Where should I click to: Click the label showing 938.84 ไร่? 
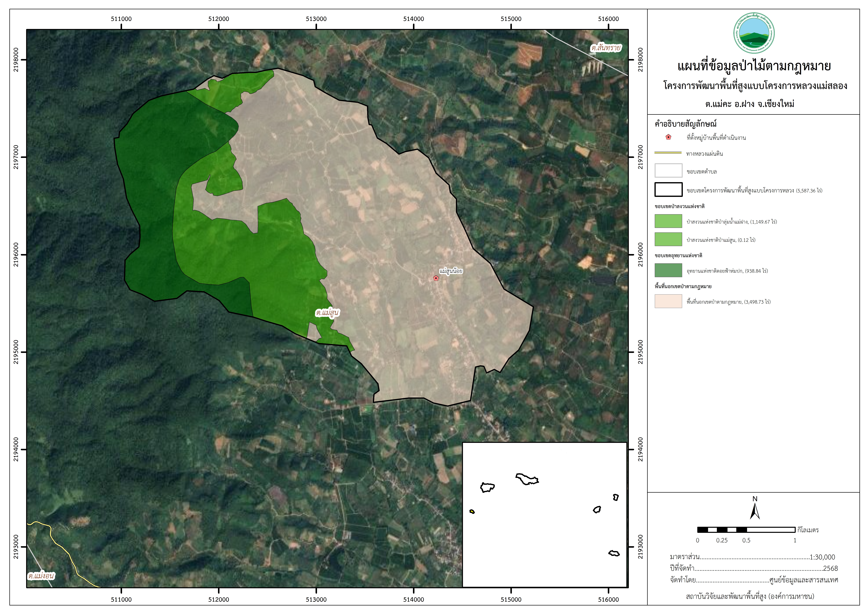coord(727,271)
